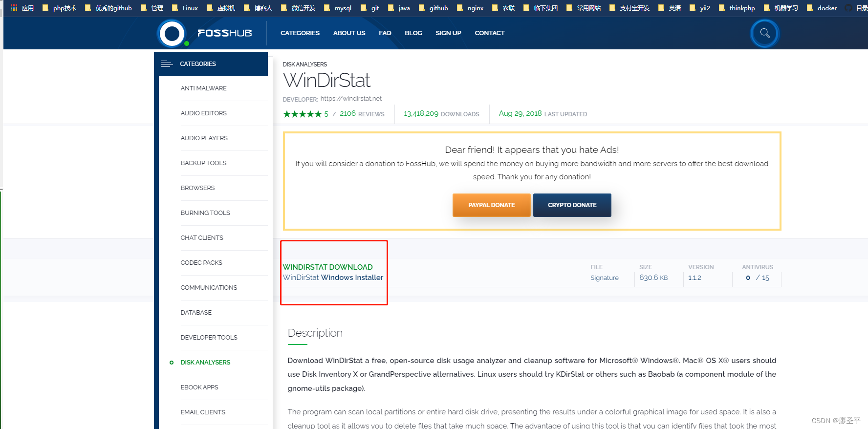This screenshot has width=868, height=429.
Task: Open the search magnifier icon
Action: [x=765, y=33]
